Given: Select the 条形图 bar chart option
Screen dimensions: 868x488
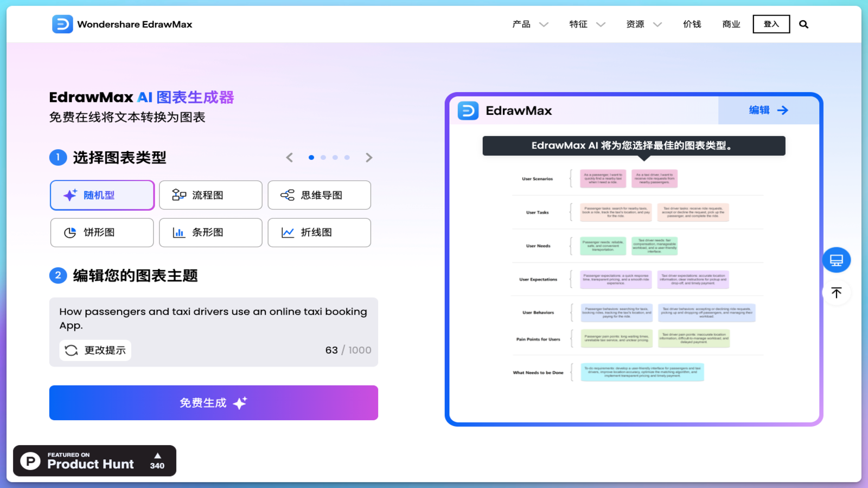Looking at the screenshot, I should 210,233.
